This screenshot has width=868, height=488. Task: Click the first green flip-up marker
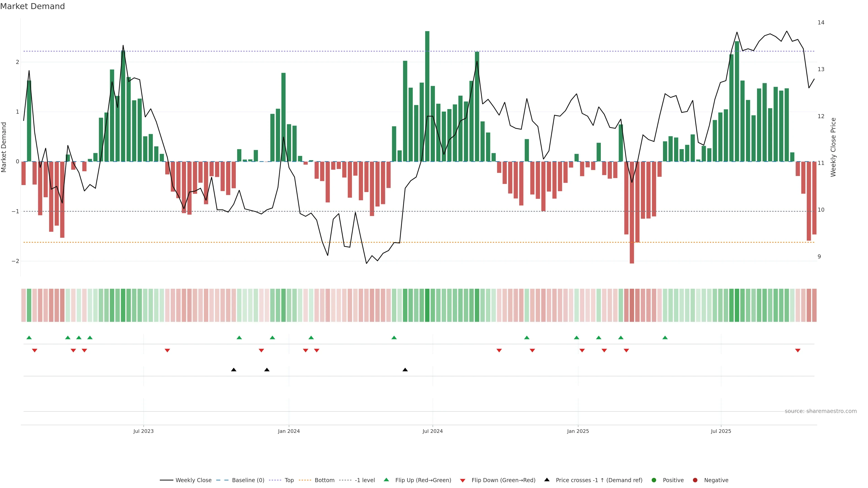point(29,338)
